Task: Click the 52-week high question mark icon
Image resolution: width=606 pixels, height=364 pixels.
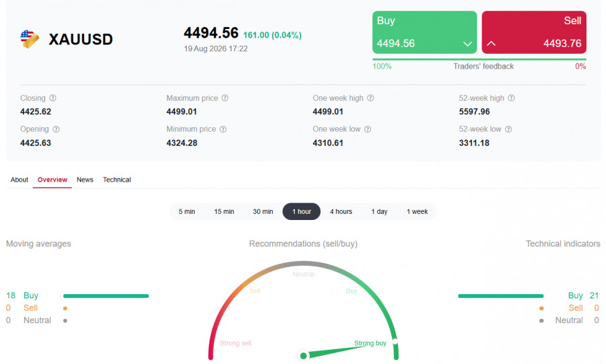Action: (511, 98)
